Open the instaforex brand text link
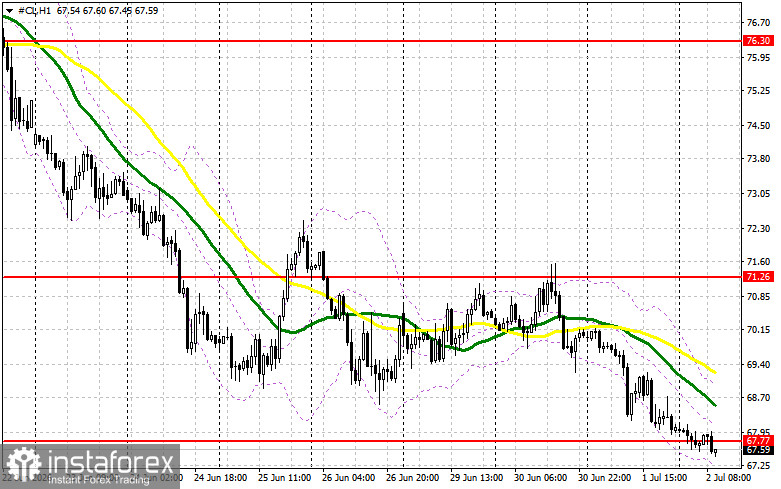 [111, 462]
